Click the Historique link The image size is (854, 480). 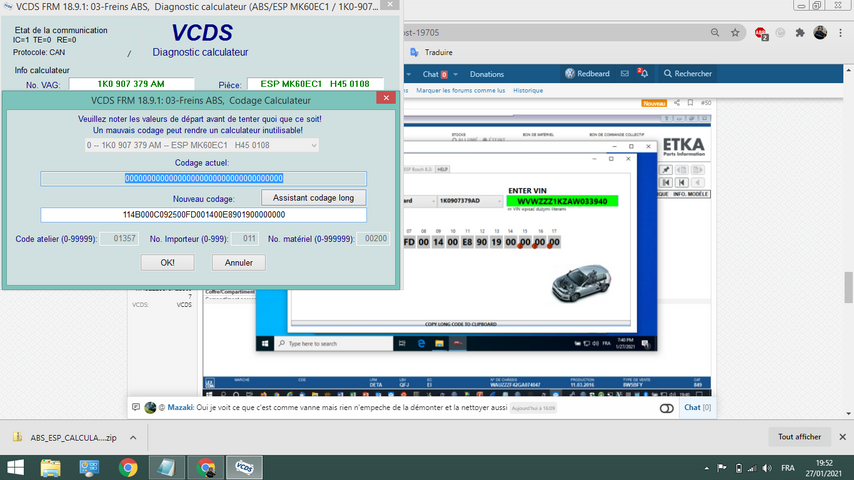[528, 90]
